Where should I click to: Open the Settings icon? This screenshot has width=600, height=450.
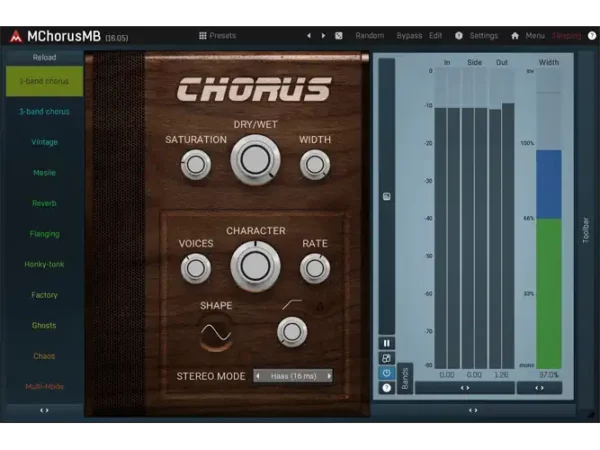(x=458, y=36)
